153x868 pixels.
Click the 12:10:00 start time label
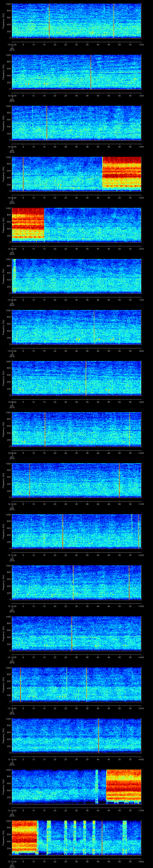click(x=12, y=504)
